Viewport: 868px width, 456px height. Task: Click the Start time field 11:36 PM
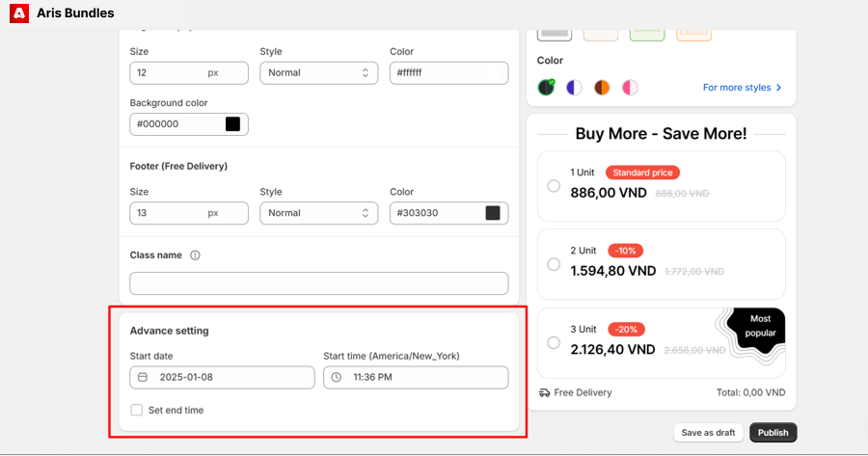click(416, 377)
